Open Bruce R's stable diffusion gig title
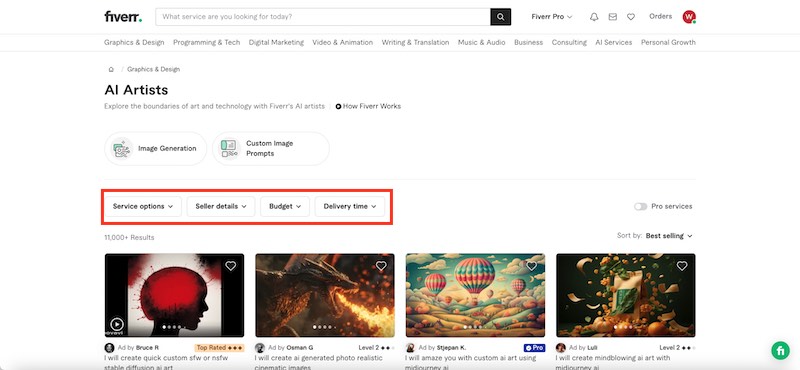The image size is (800, 370). point(167,362)
